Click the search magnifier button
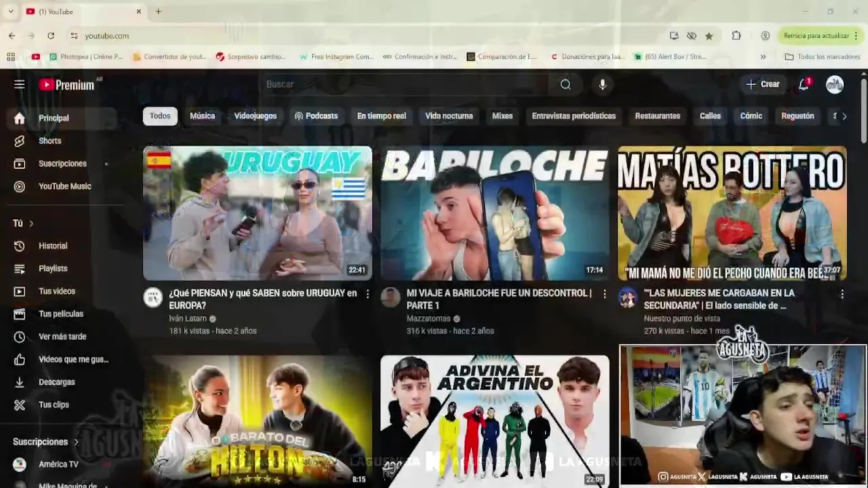 click(x=566, y=84)
